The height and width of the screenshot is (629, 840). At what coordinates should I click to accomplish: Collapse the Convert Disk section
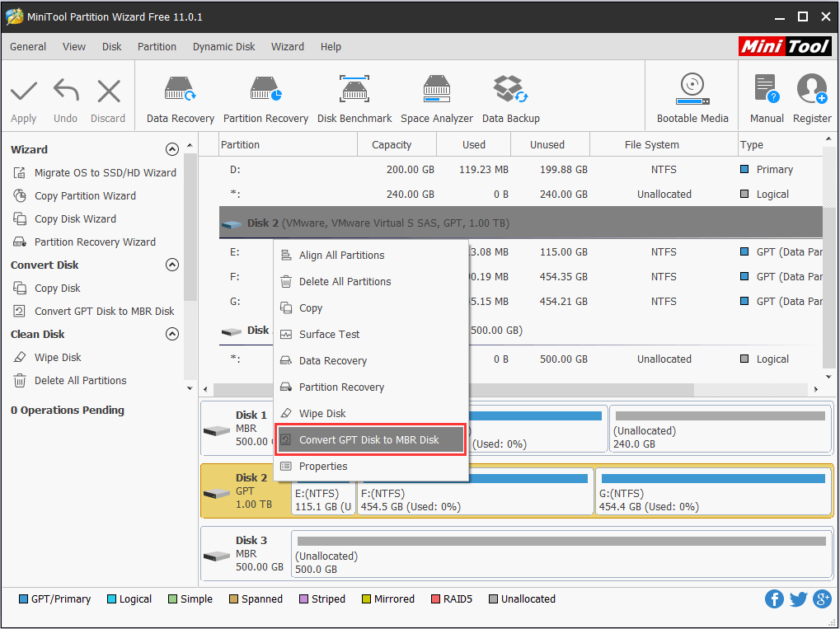(x=172, y=265)
